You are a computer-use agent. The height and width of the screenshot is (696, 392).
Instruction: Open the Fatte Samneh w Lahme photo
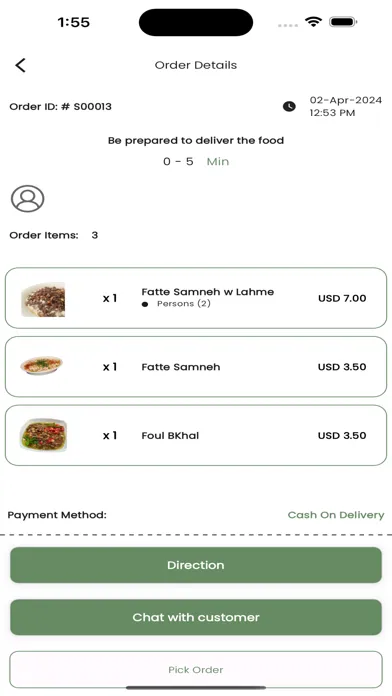click(x=43, y=300)
